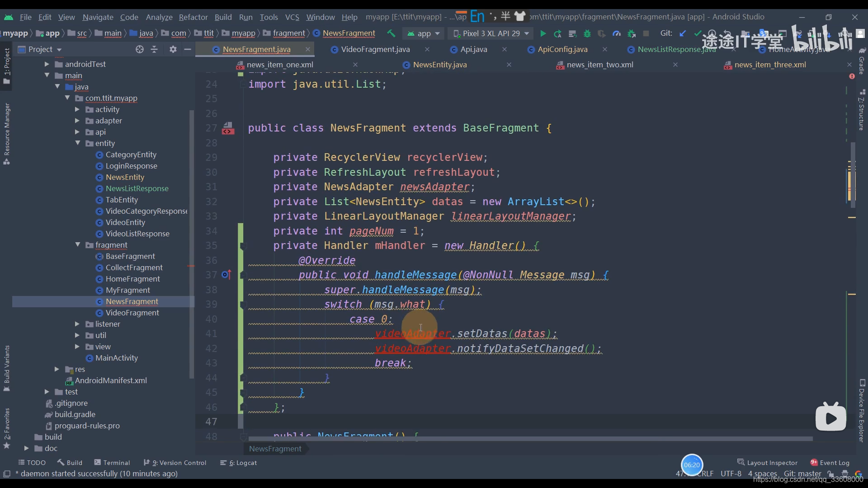Image resolution: width=868 pixels, height=488 pixels.
Task: Click the related XML gutter icon on line 27
Action: pos(228,128)
